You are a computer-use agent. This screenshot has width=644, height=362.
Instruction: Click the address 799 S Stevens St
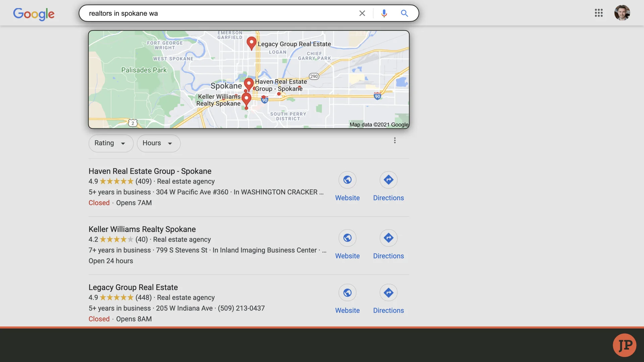181,250
